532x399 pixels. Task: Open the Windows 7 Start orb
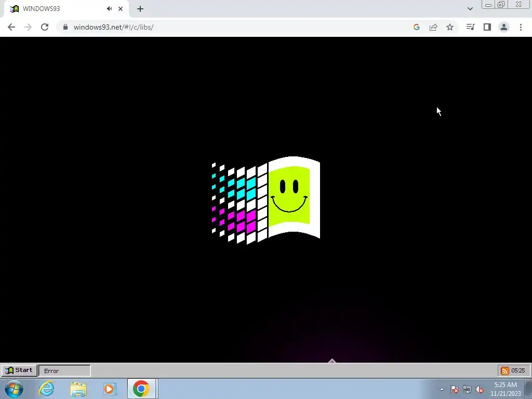(14, 389)
